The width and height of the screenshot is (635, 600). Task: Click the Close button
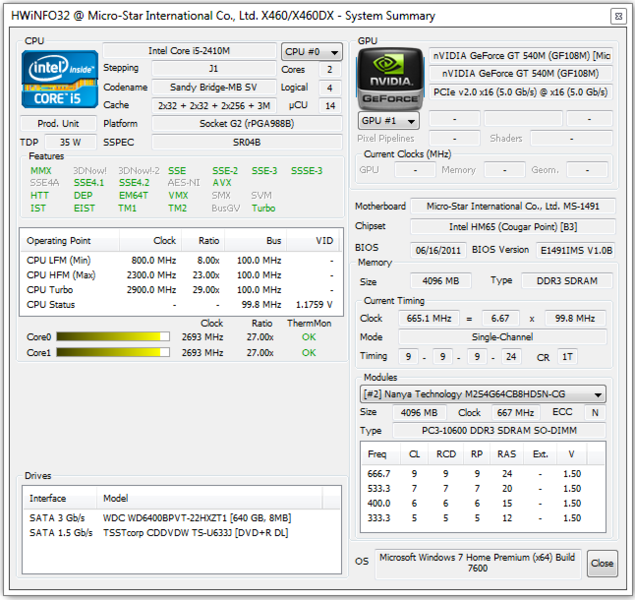click(602, 563)
